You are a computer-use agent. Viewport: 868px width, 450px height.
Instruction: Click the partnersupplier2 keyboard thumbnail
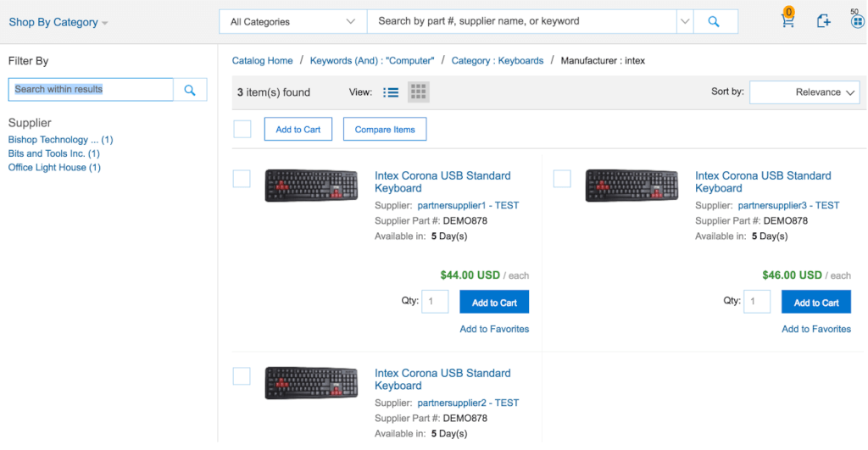tap(311, 383)
